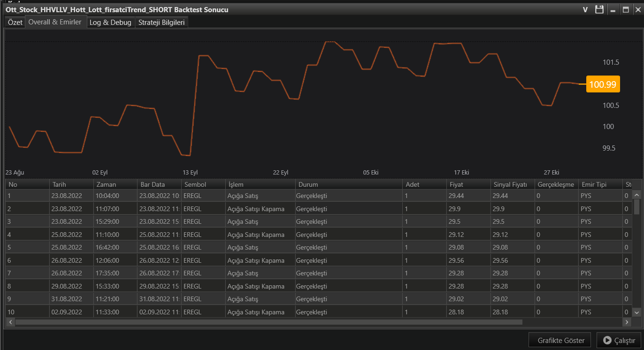This screenshot has height=350, width=644.
Task: Click the Tarih cell 02.09.2022
Action: coord(71,312)
